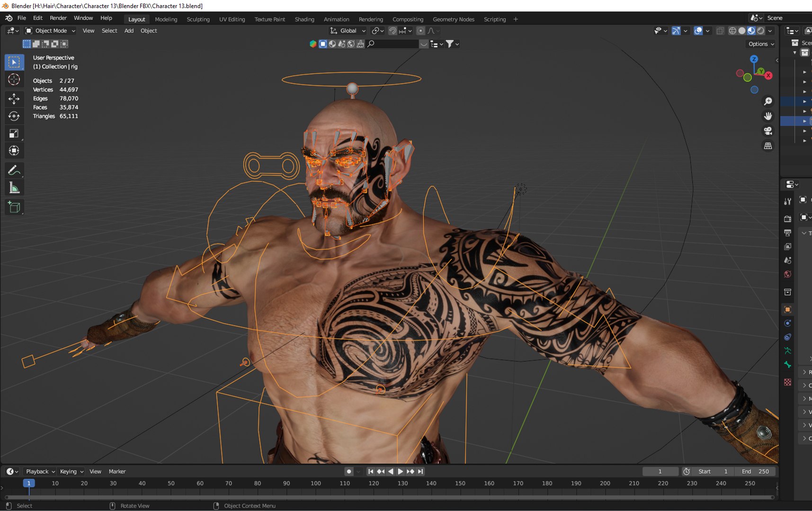
Task: Open the World properties tab icon
Action: [787, 274]
